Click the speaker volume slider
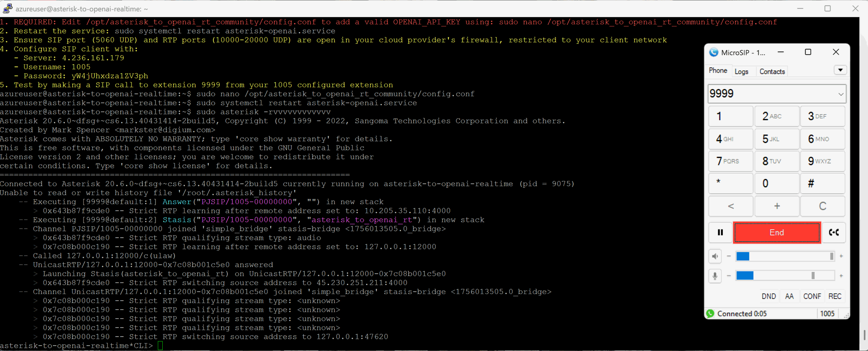The height and width of the screenshot is (351, 868). (785, 257)
